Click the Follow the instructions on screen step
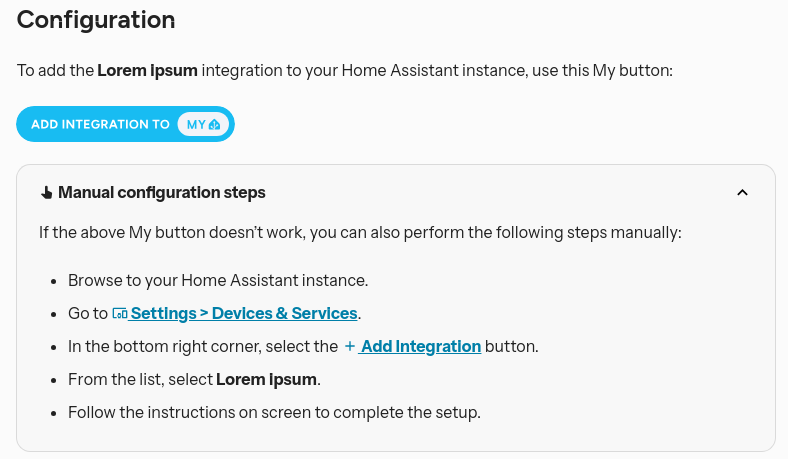This screenshot has height=459, width=788. pyautogui.click(x=274, y=412)
